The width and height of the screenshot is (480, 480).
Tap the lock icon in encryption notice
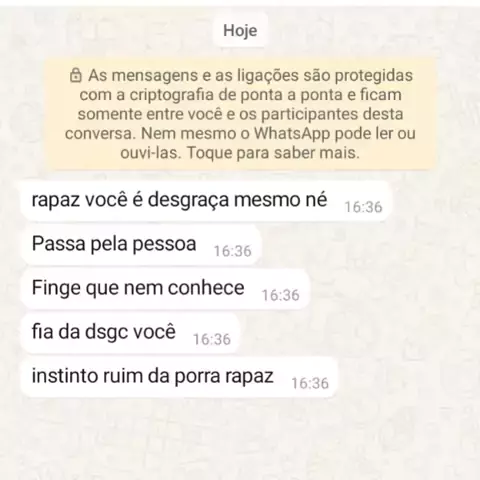pos(76,75)
